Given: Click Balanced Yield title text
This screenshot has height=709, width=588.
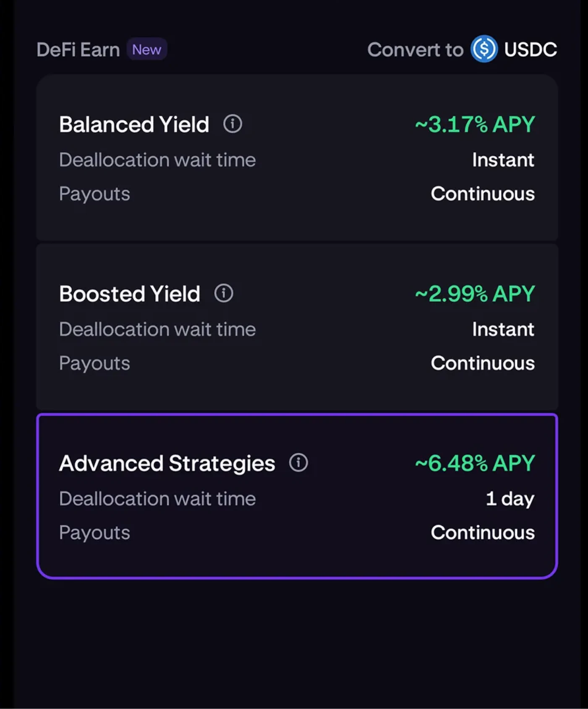Looking at the screenshot, I should [134, 124].
